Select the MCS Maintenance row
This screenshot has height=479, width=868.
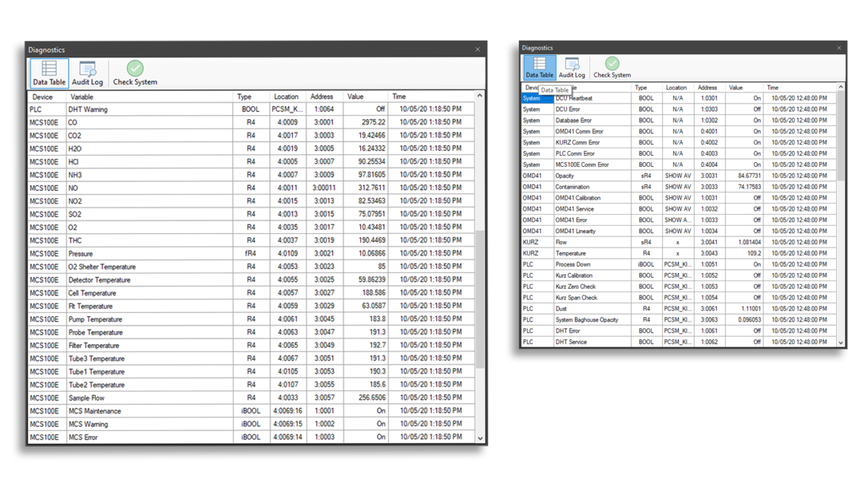click(x=251, y=411)
